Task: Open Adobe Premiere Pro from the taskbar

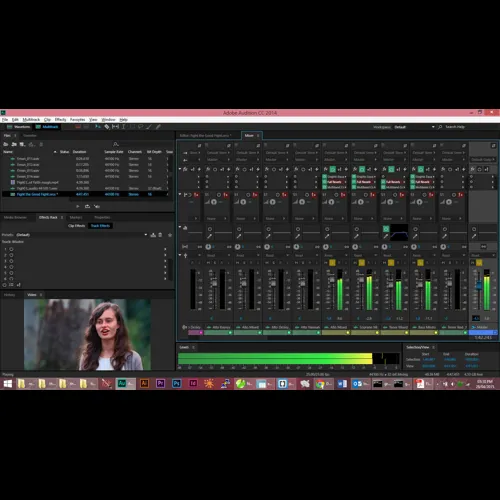Action: [160, 384]
